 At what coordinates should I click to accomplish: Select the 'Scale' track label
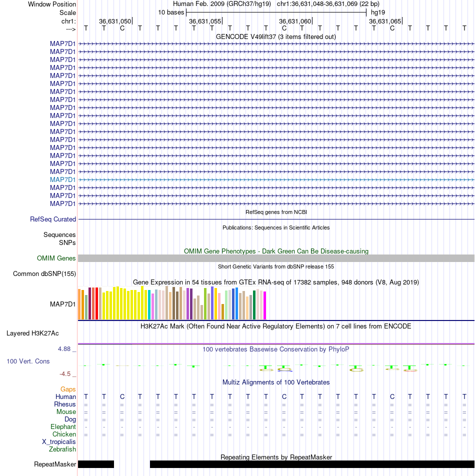coord(67,13)
